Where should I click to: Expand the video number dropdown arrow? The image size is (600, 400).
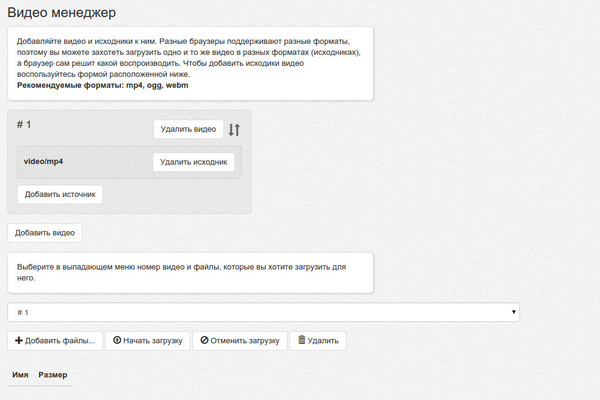[x=514, y=312]
